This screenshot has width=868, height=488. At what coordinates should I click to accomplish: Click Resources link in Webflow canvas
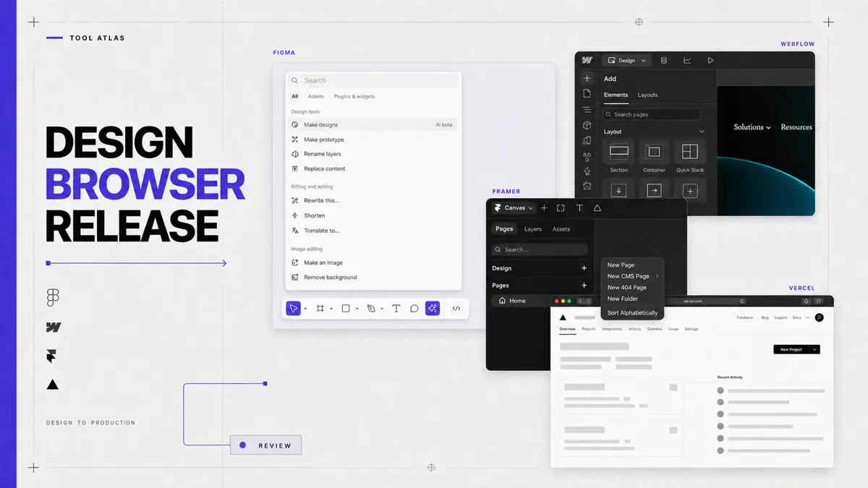coord(796,127)
